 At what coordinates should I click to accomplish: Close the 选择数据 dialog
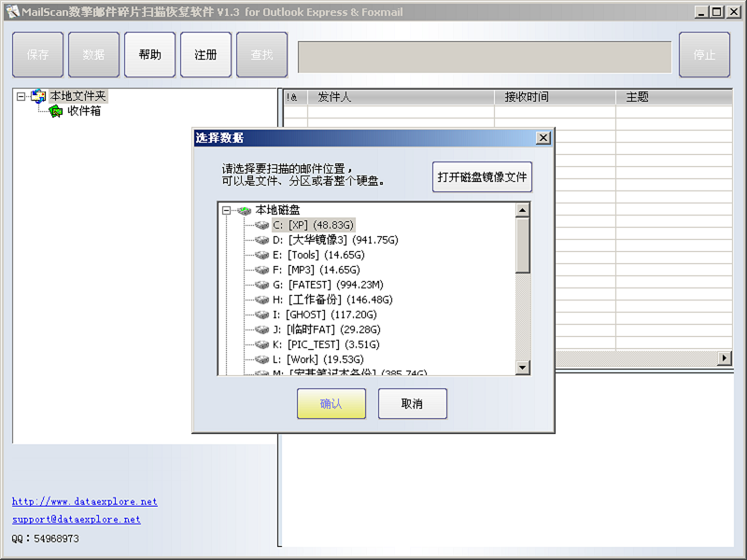[x=543, y=138]
